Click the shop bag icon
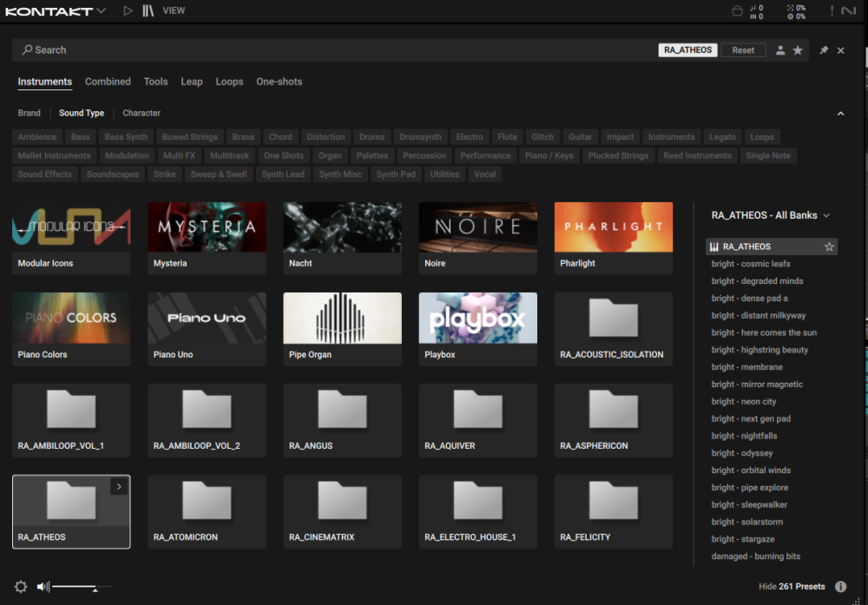Screen dimensions: 868x605 (x=737, y=10)
